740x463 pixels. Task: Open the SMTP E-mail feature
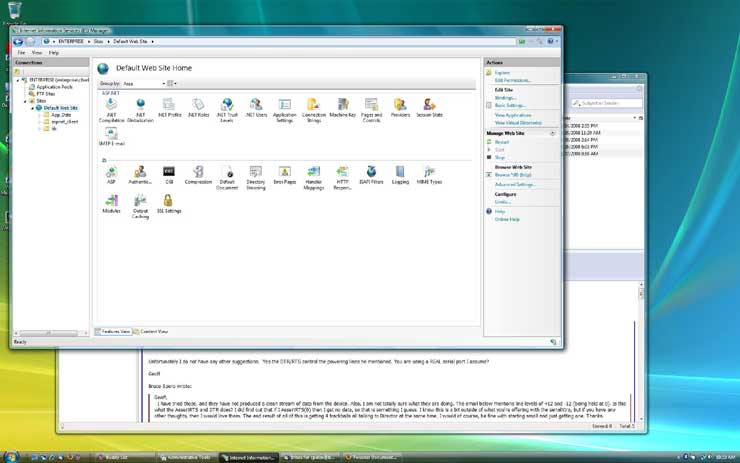pos(111,136)
